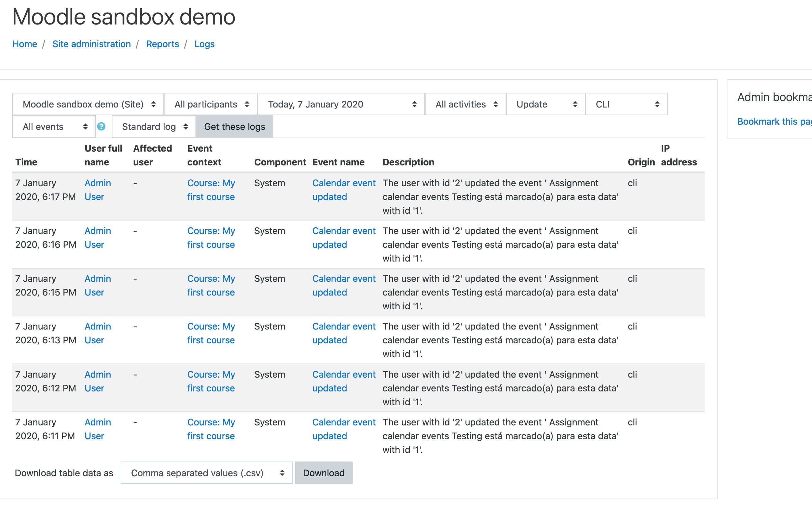Open Calendar event updated in 6:11 PM row
The height and width of the screenshot is (509, 812).
[344, 429]
